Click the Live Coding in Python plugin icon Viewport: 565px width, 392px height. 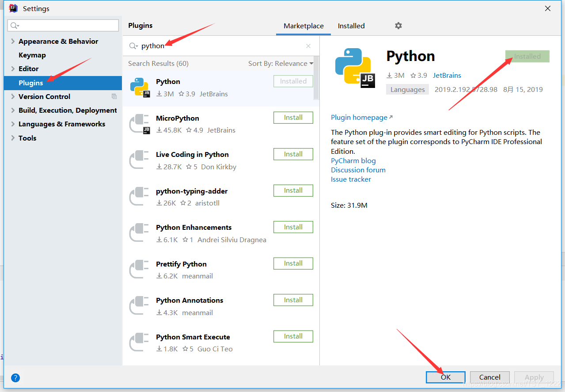(x=139, y=160)
